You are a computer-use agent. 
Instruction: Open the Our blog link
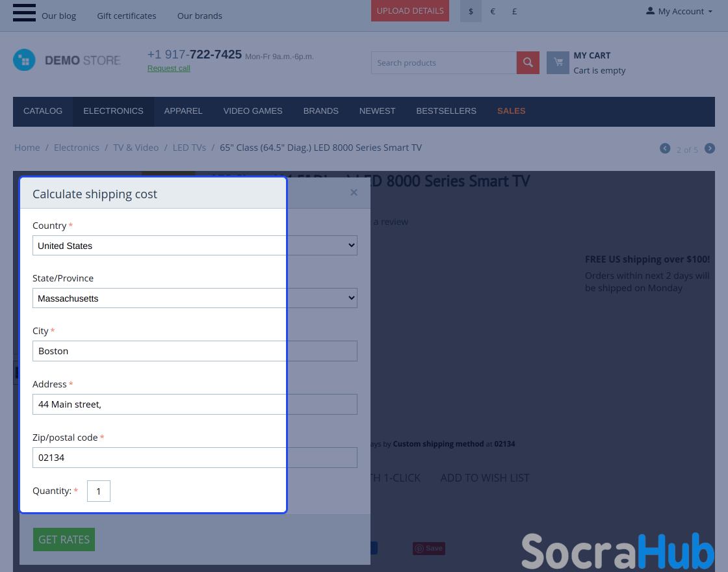[59, 16]
